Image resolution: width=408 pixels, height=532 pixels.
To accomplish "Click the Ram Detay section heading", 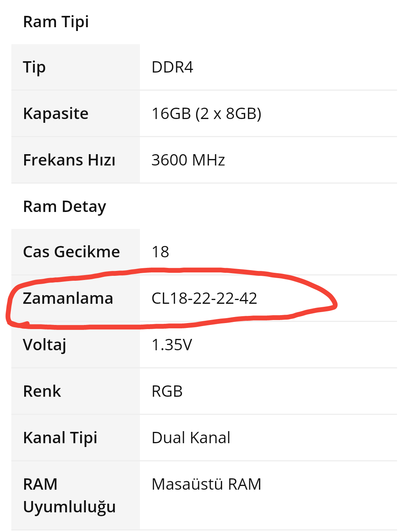I will coord(65,207).
